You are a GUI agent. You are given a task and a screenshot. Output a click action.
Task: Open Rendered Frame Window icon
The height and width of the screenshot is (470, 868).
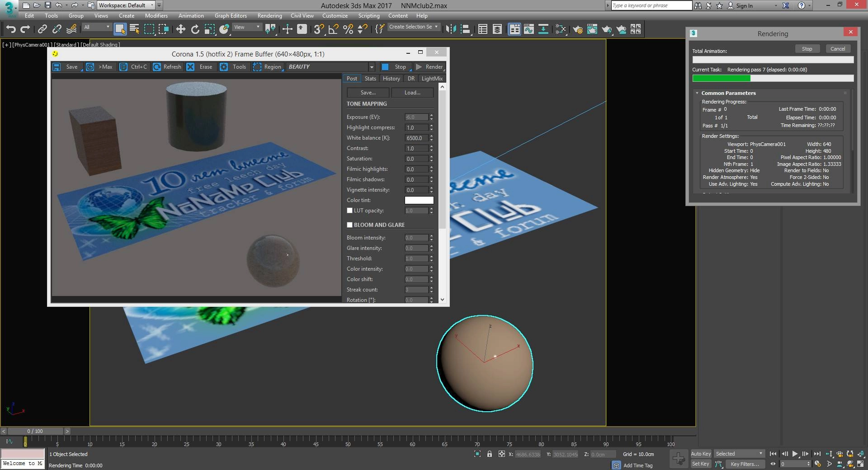point(592,29)
